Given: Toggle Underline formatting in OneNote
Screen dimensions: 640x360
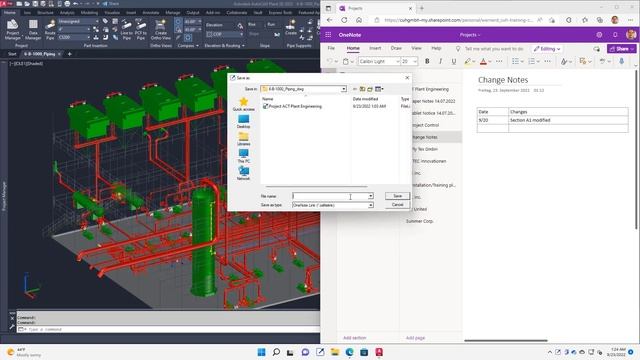Looking at the screenshot, I should click(x=453, y=61).
